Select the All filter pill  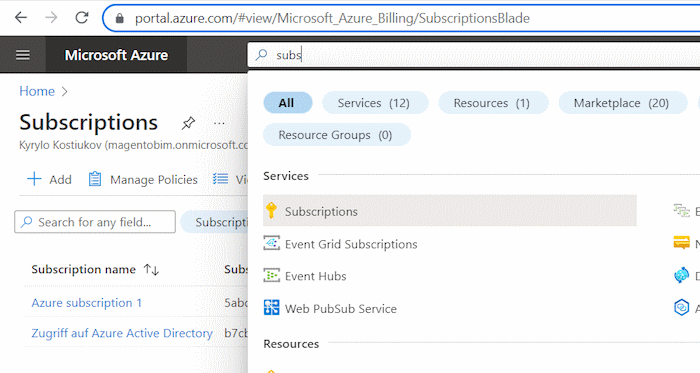click(x=288, y=103)
